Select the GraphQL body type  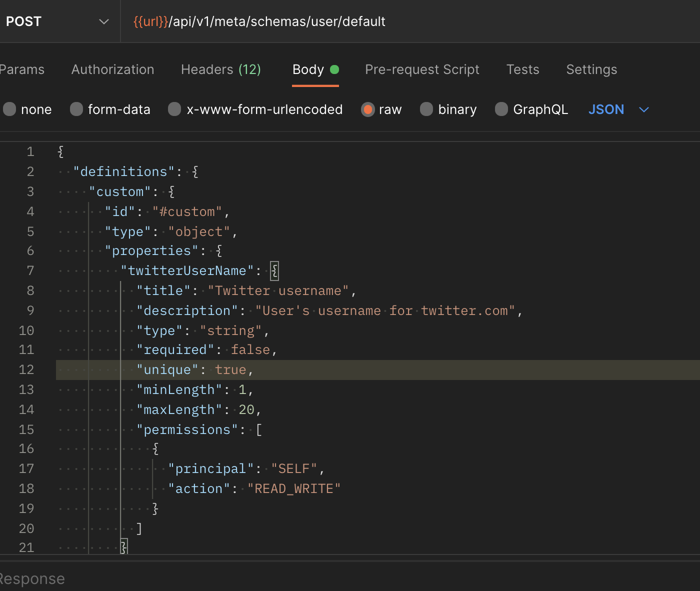pyautogui.click(x=501, y=109)
